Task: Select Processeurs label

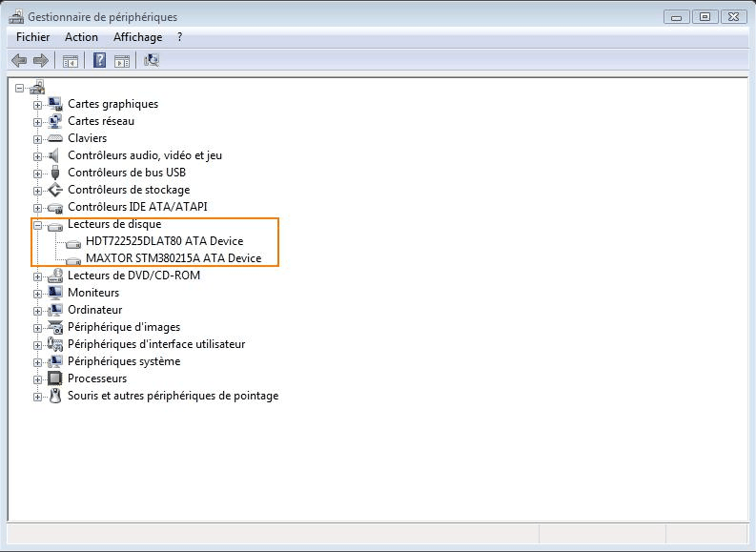Action: 97,378
